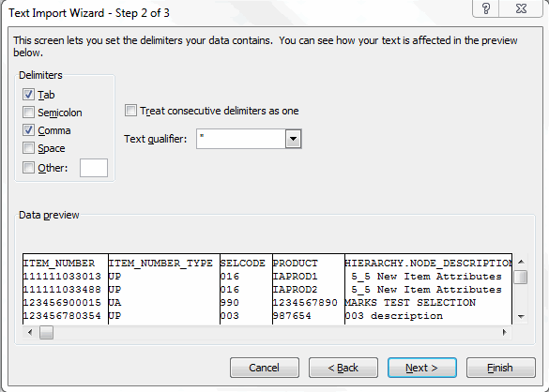This screenshot has height=392, width=549.
Task: Click the horizontal scrollbar thumb in preview
Action: coord(46,332)
